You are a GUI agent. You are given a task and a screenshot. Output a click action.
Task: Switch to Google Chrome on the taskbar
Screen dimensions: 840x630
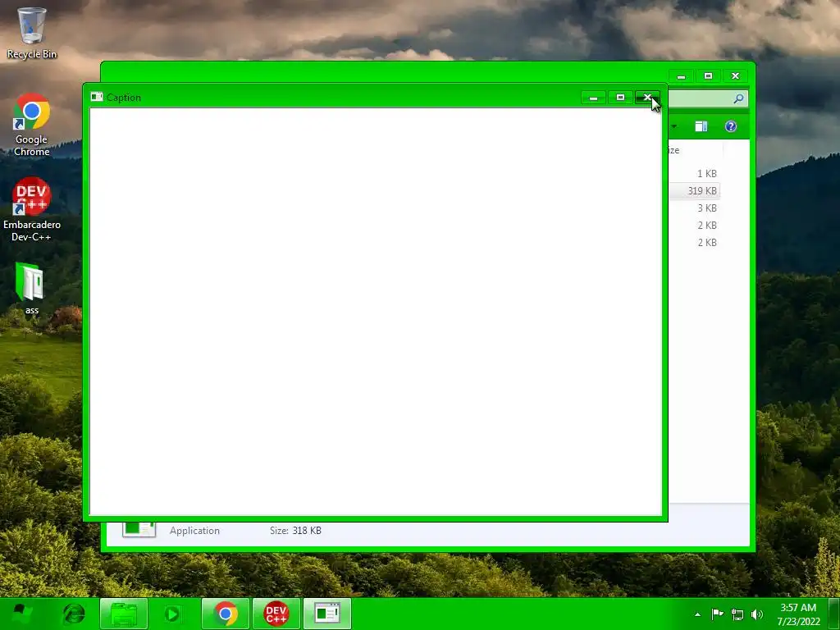tap(226, 614)
